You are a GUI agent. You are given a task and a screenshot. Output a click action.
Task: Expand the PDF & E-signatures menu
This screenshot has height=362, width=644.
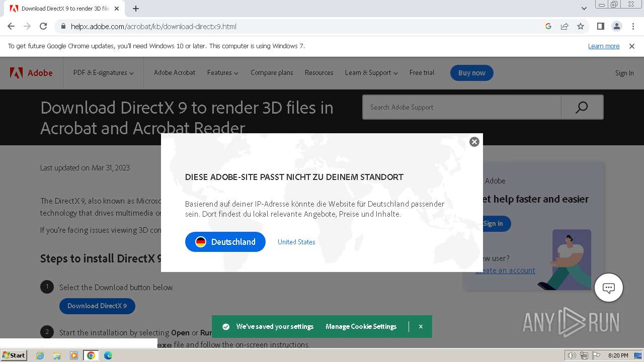coord(103,73)
